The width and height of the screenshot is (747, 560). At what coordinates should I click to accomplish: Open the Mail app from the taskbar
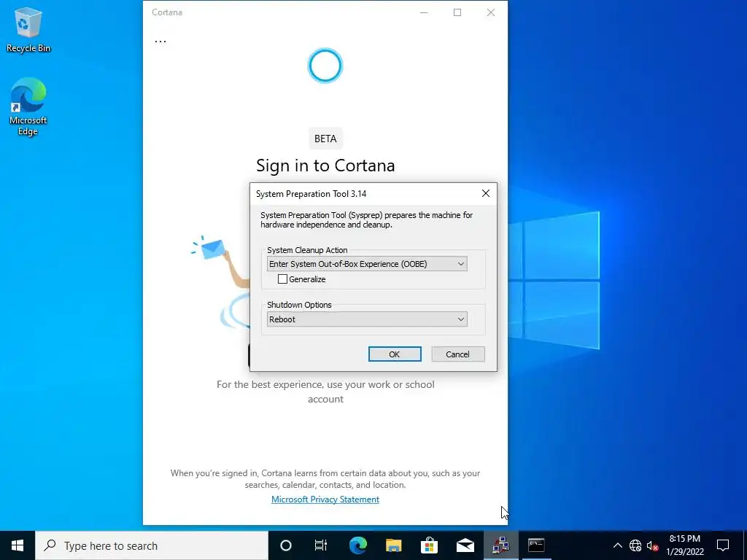(465, 545)
